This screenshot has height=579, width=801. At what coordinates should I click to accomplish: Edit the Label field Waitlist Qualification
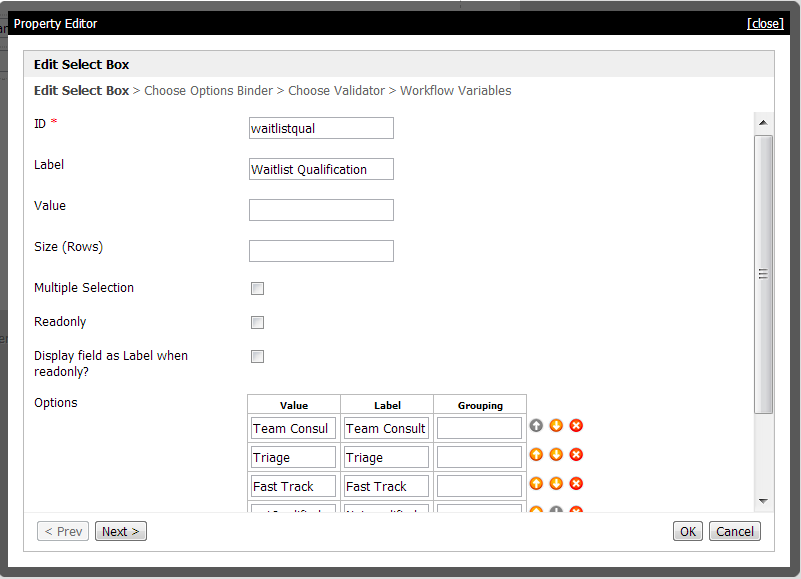(x=321, y=169)
